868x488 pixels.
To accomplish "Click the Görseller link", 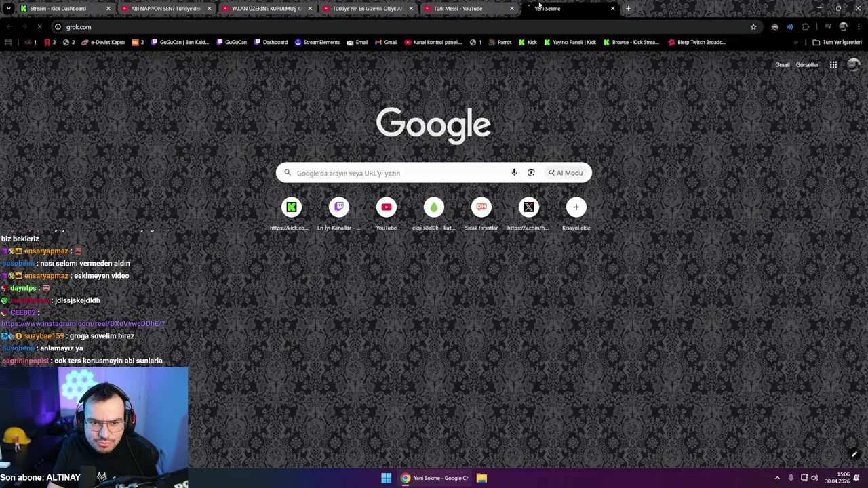I will pos(807,65).
